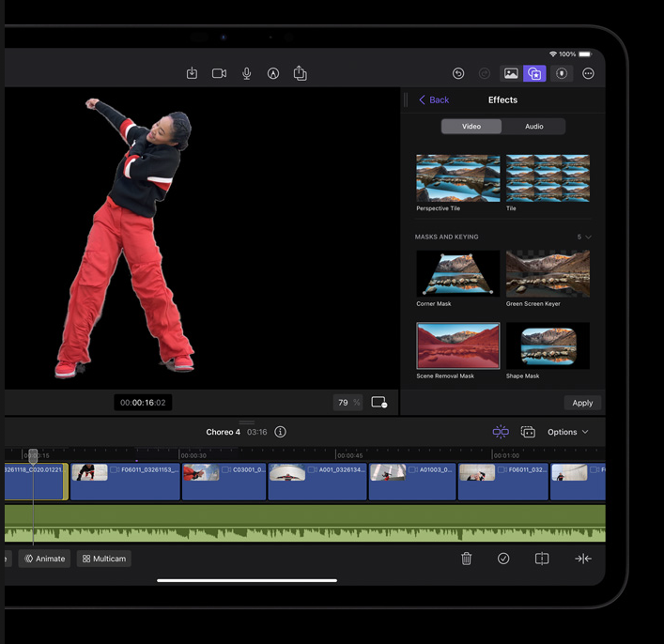
Task: Tap the trim to playhead icon
Action: [582, 559]
